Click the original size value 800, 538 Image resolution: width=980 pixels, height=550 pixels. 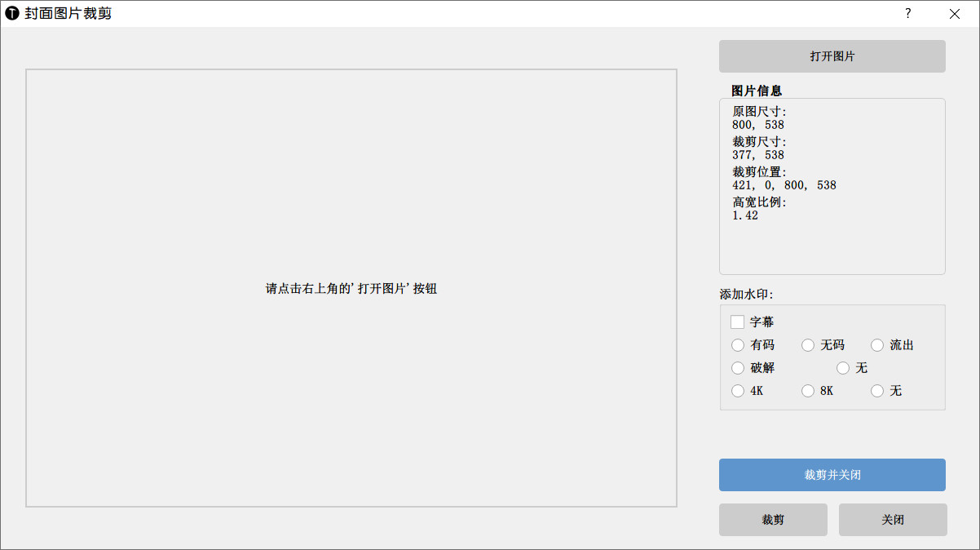pyautogui.click(x=758, y=125)
